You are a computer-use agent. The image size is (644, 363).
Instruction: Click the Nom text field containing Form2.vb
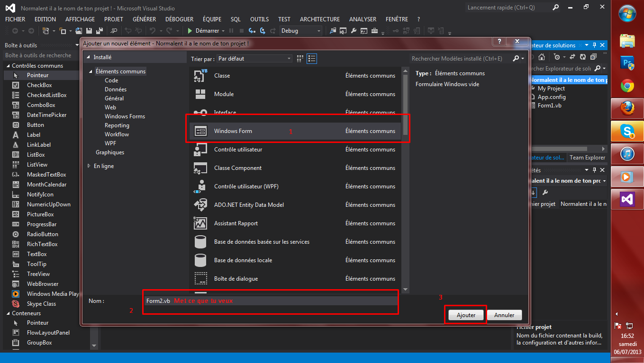pos(271,301)
